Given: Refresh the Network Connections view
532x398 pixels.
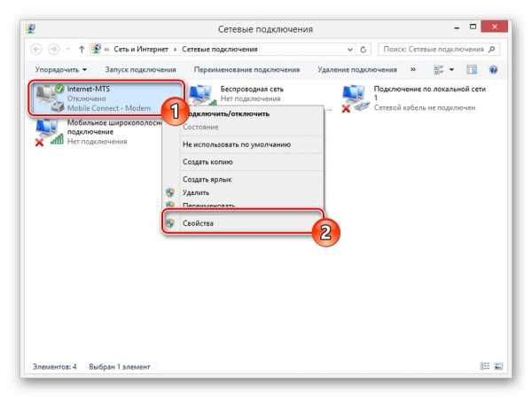Looking at the screenshot, I should coord(363,50).
